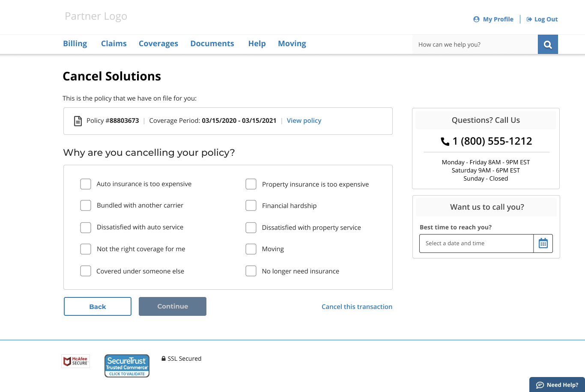Click the Back button
Image resolution: width=585 pixels, height=392 pixels.
coord(98,306)
